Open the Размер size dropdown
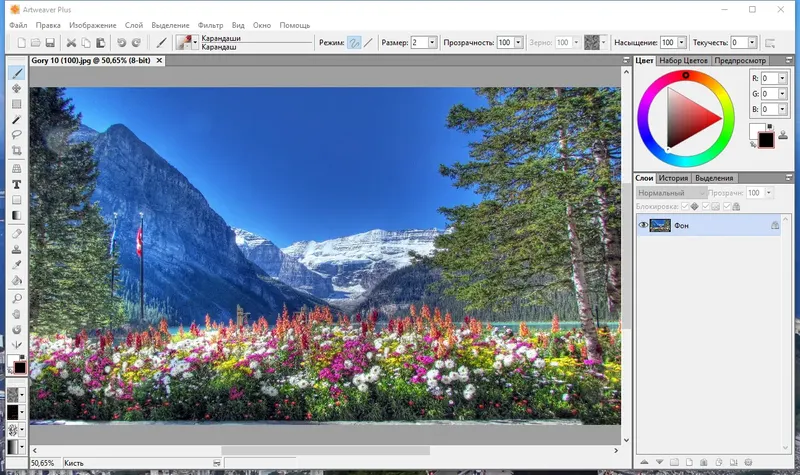Viewport: 800px width, 475px height. click(432, 43)
